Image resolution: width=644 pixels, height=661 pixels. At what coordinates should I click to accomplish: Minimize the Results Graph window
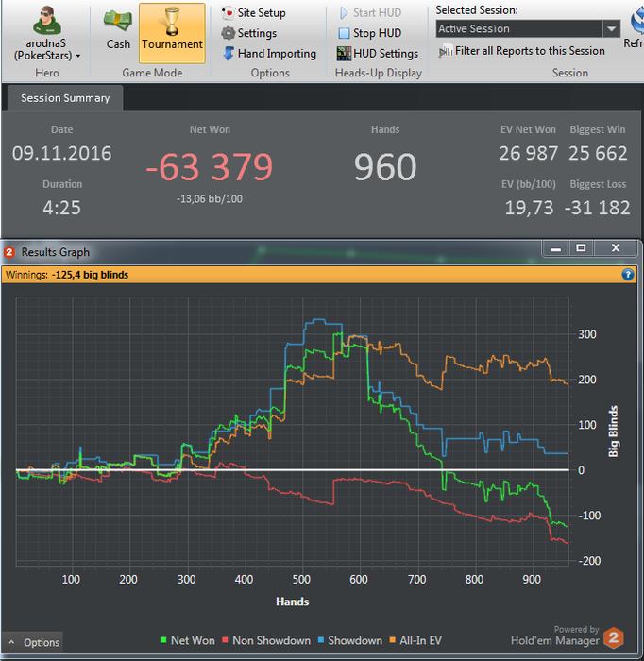[x=556, y=248]
